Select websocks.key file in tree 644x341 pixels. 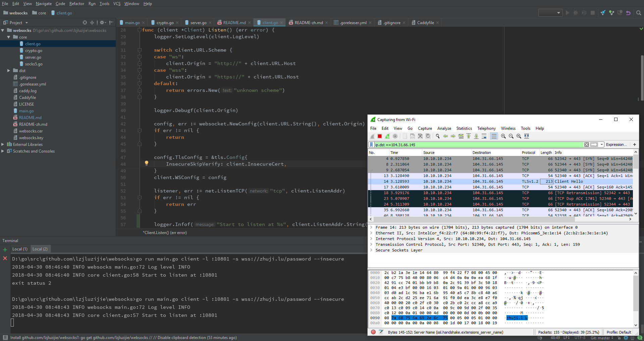click(31, 137)
